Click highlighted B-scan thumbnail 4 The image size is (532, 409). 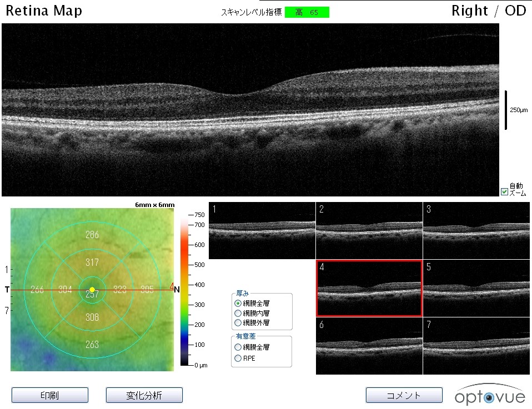point(369,289)
